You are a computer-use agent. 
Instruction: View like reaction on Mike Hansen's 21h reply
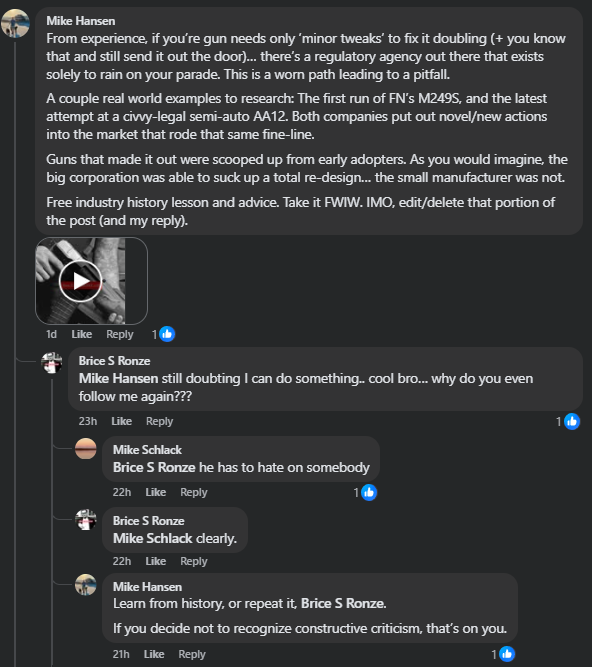507,654
